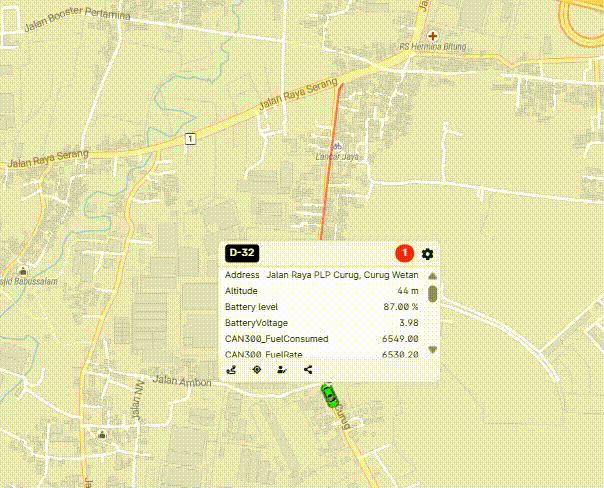
Task: Click the locate target icon in popup footer
Action: coord(257,370)
